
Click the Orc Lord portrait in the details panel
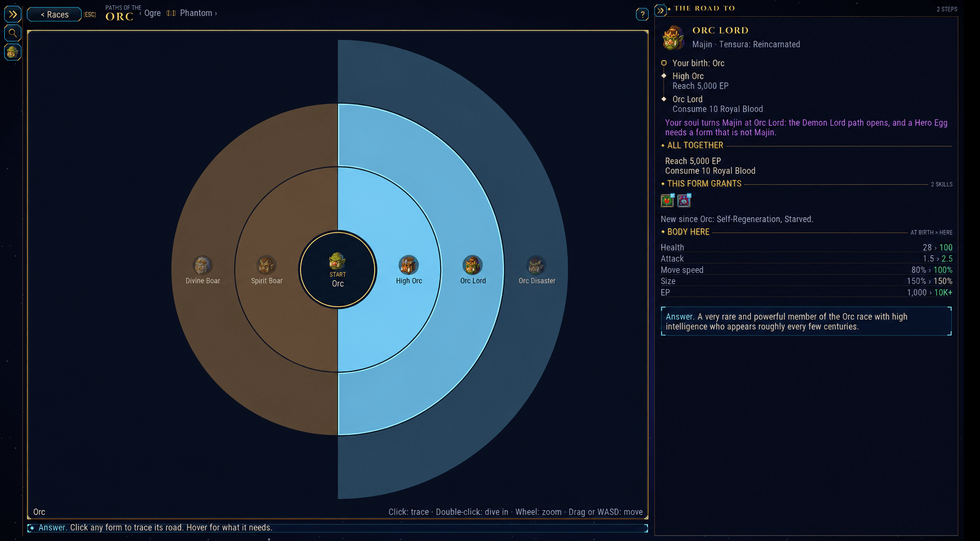[x=673, y=38]
